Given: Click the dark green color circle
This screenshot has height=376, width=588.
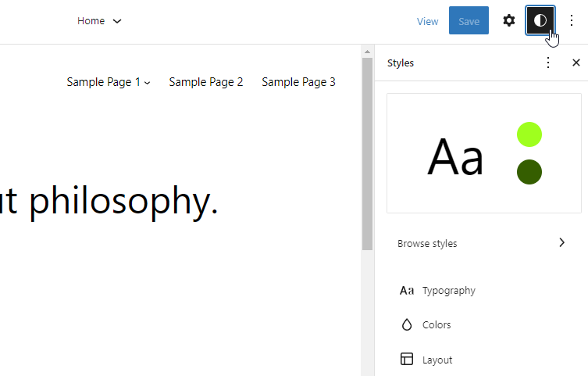Looking at the screenshot, I should (x=529, y=172).
